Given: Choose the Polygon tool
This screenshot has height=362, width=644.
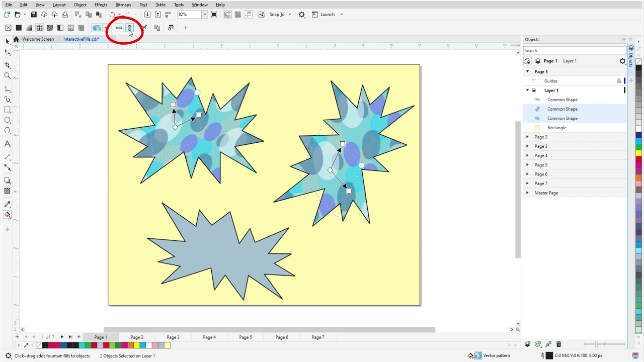Looking at the screenshot, I should click(7, 131).
